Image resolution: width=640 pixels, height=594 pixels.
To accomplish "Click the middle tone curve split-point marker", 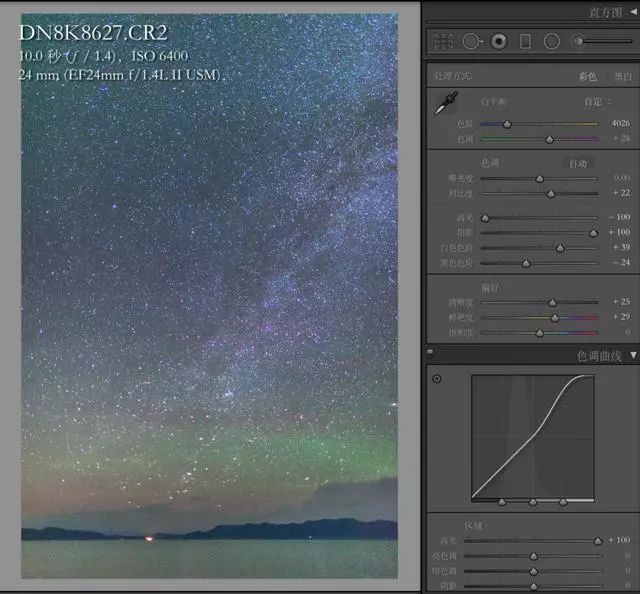I will click(x=533, y=502).
